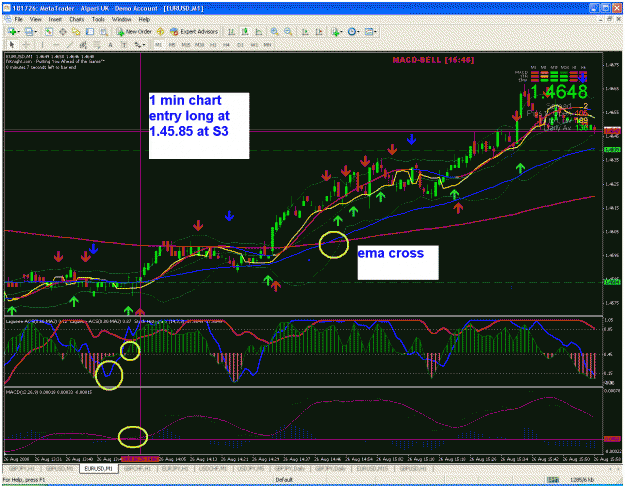This screenshot has width=625, height=486.
Task: Open the File menu
Action: click(x=18, y=19)
